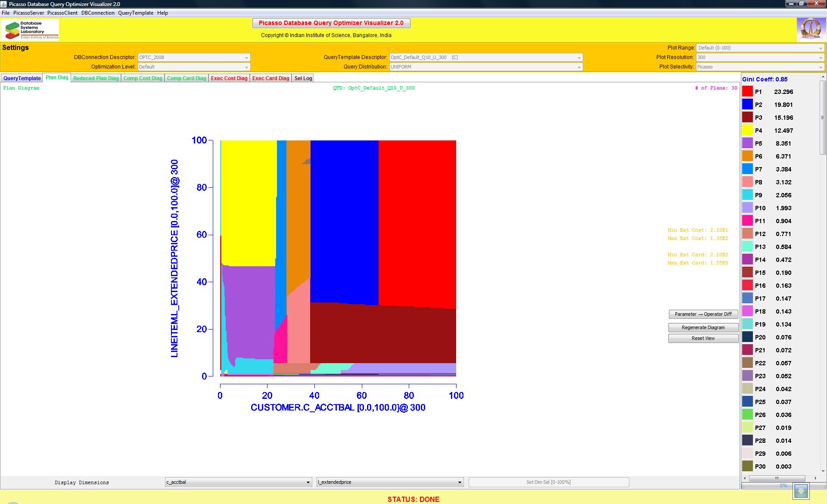This screenshot has height=504, width=827.
Task: Click the P6 orange plan swatch
Action: tap(747, 156)
